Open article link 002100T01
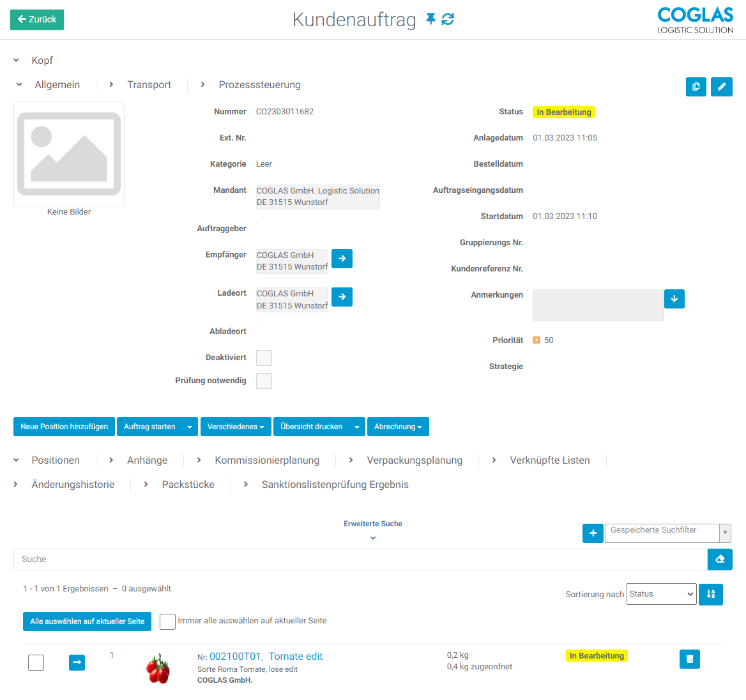The height and width of the screenshot is (700, 746). point(235,657)
